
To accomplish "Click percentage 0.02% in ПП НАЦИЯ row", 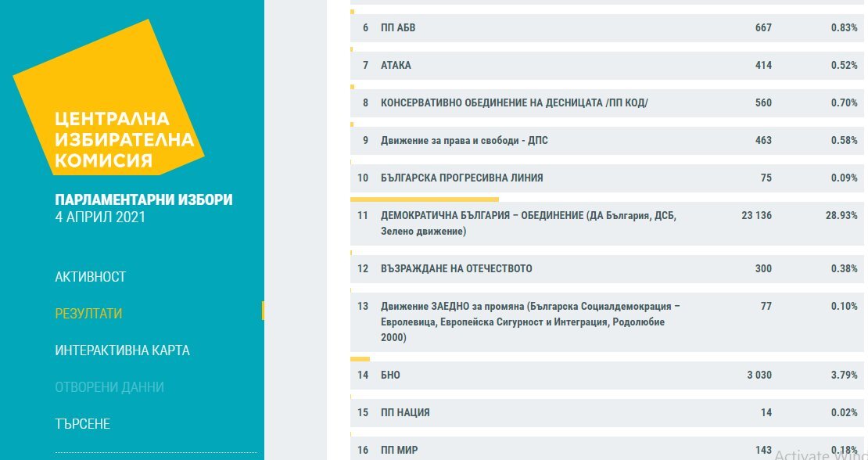I will click(845, 413).
